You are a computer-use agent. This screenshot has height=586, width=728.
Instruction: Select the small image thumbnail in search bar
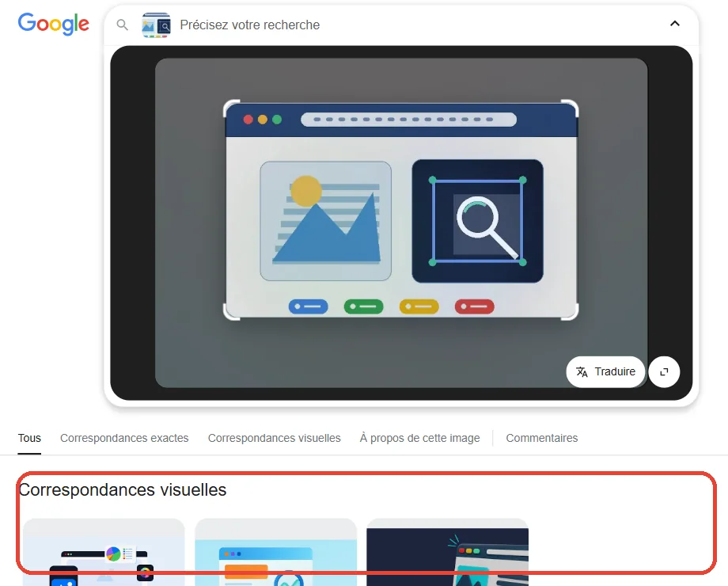[x=156, y=25]
